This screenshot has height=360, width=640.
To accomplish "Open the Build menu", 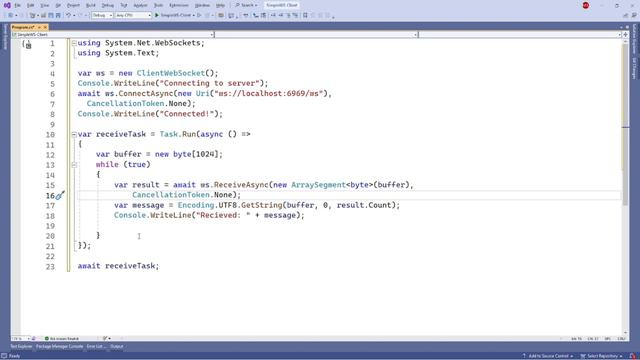I will pyautogui.click(x=91, y=5).
